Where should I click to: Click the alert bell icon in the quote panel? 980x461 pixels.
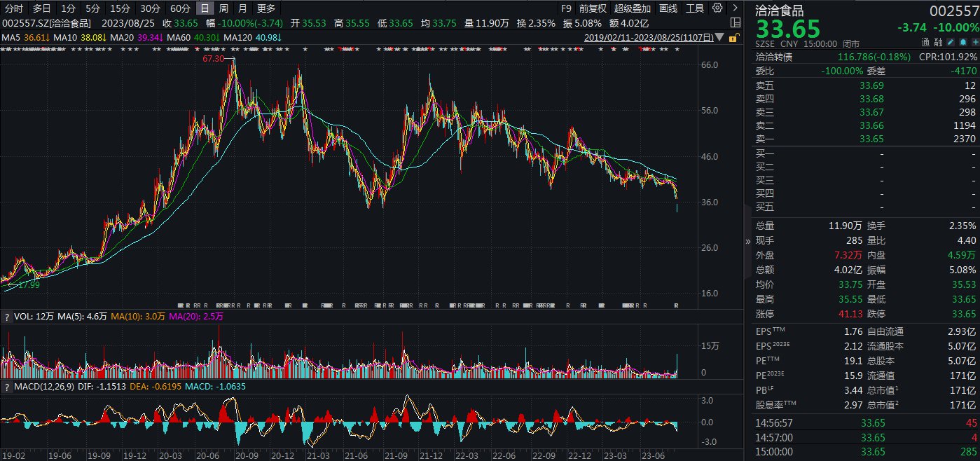(963, 42)
